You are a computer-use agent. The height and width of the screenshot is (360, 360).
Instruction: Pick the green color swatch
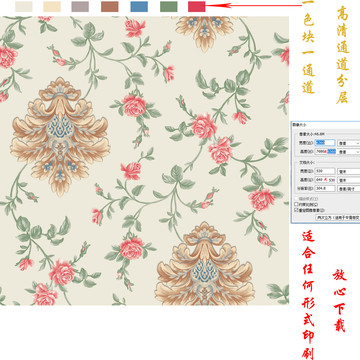click(169, 6)
